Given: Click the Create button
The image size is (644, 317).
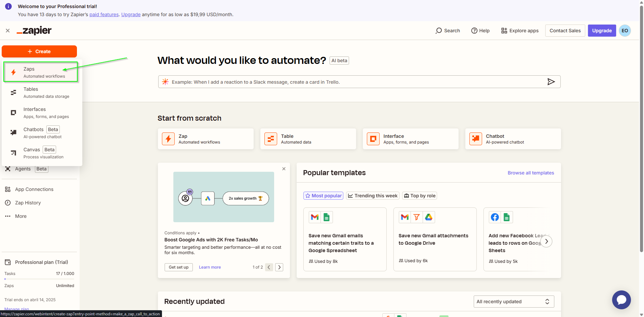Looking at the screenshot, I should click(39, 51).
